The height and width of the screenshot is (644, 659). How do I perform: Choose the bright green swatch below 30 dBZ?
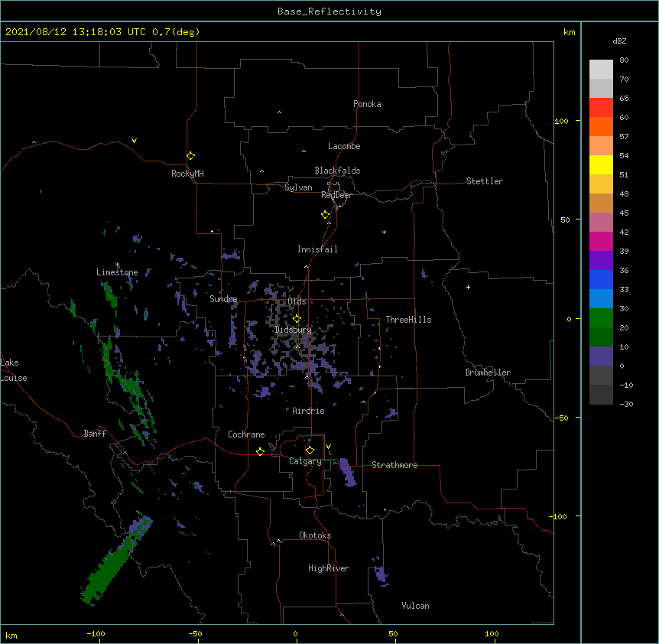coord(601,318)
